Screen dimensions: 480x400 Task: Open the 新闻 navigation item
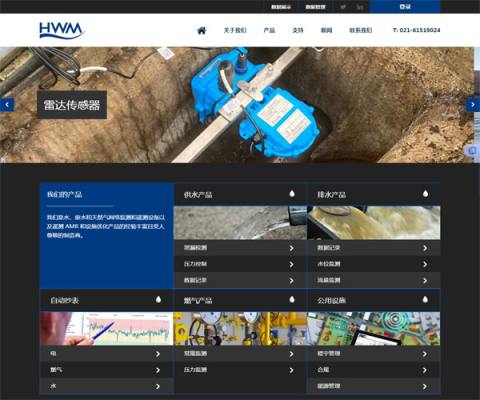pyautogui.click(x=326, y=30)
